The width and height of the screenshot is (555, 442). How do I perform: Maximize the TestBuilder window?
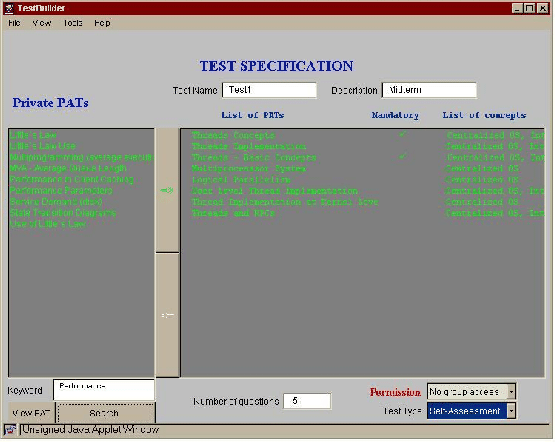(530, 8)
